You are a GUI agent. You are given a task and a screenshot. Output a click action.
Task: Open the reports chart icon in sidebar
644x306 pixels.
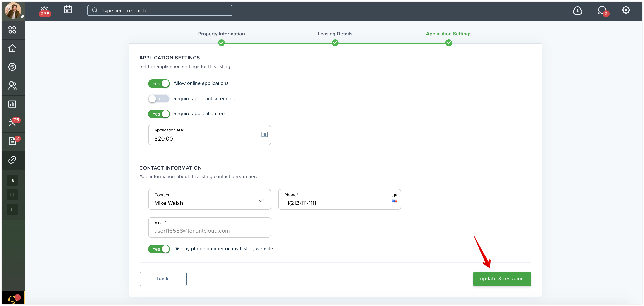(12, 104)
